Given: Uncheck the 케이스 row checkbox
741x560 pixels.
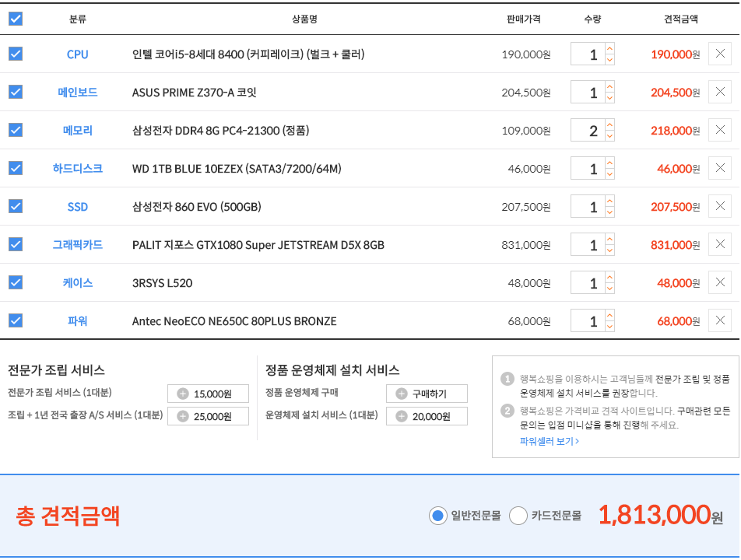Looking at the screenshot, I should coord(16,282).
